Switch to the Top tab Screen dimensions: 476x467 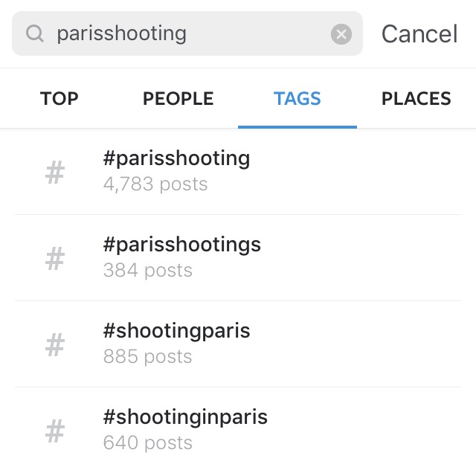[59, 98]
